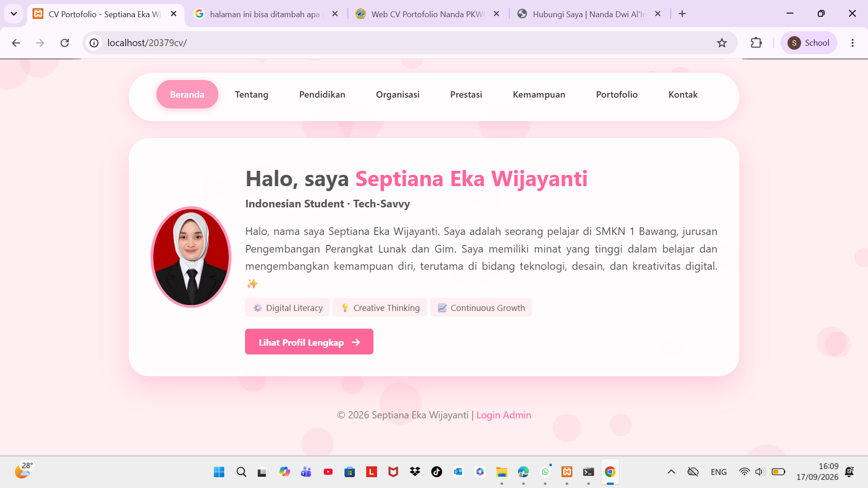Open the Extensions puzzle icon
Viewport: 868px width, 488px height.
[756, 43]
